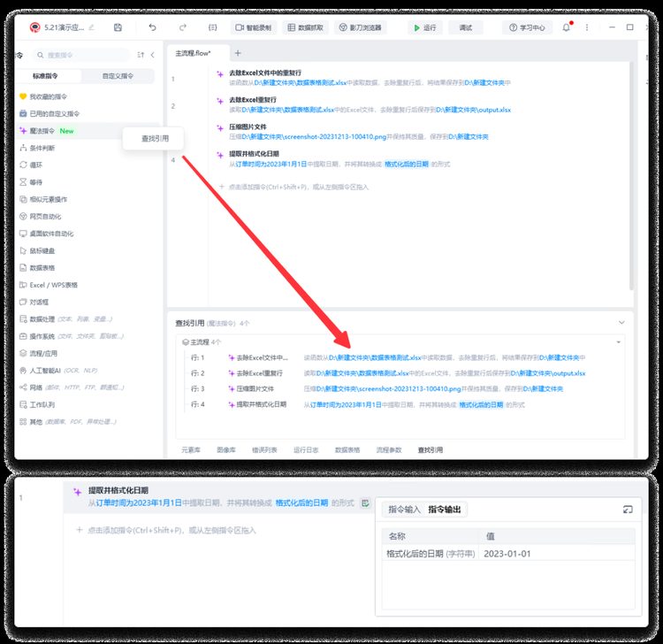Expand the 网页自动化 category

click(40, 217)
